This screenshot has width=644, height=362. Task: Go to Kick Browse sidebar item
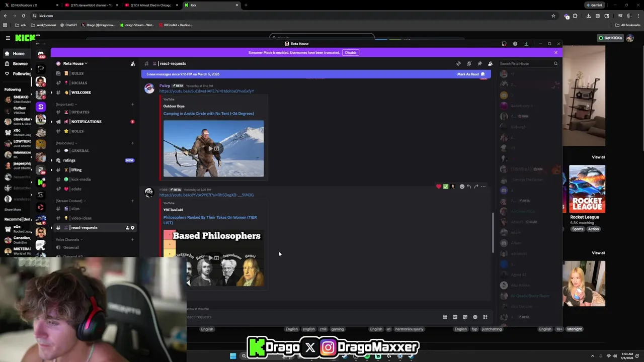click(16, 64)
